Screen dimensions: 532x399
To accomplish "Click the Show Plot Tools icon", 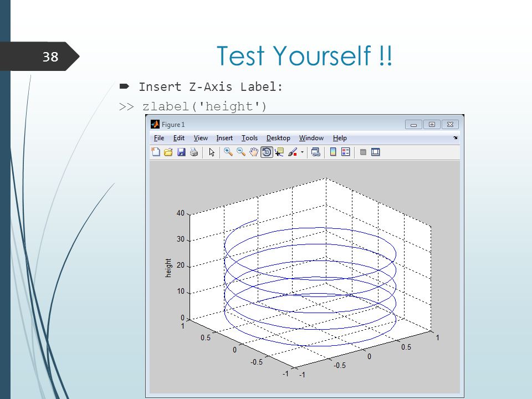I will tap(376, 152).
